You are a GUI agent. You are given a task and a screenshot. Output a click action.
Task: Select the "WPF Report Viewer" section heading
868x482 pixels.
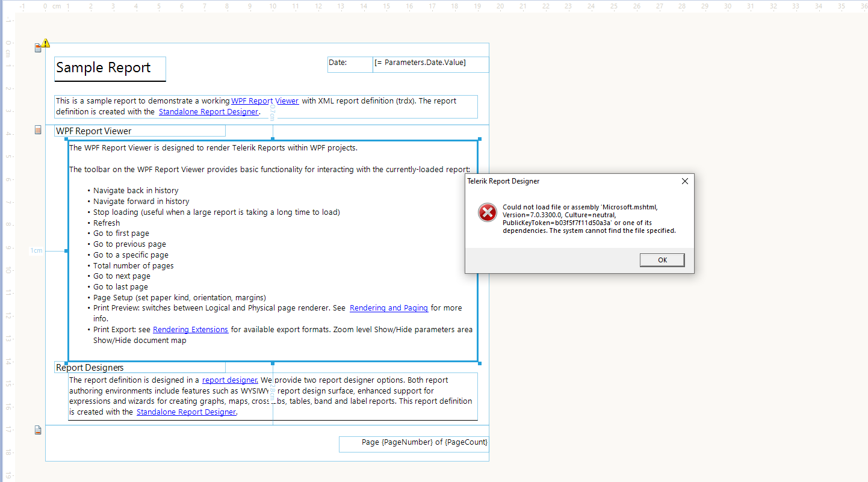(140, 131)
